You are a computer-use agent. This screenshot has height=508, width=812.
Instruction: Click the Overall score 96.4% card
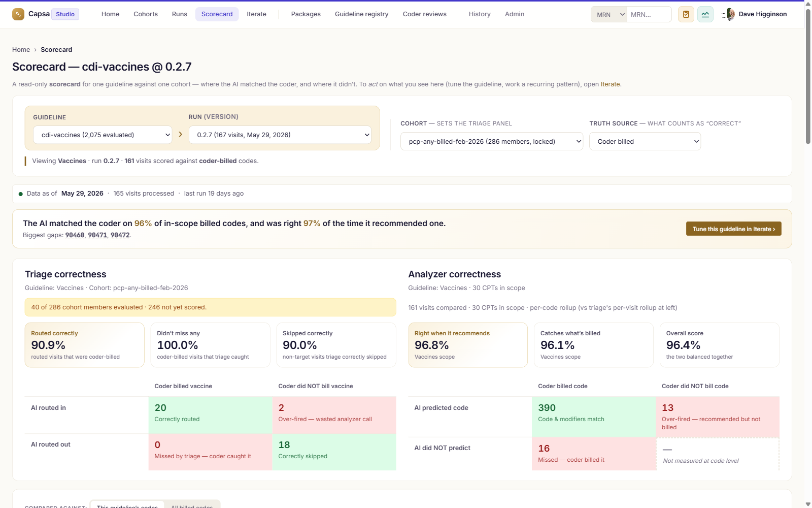pyautogui.click(x=720, y=345)
